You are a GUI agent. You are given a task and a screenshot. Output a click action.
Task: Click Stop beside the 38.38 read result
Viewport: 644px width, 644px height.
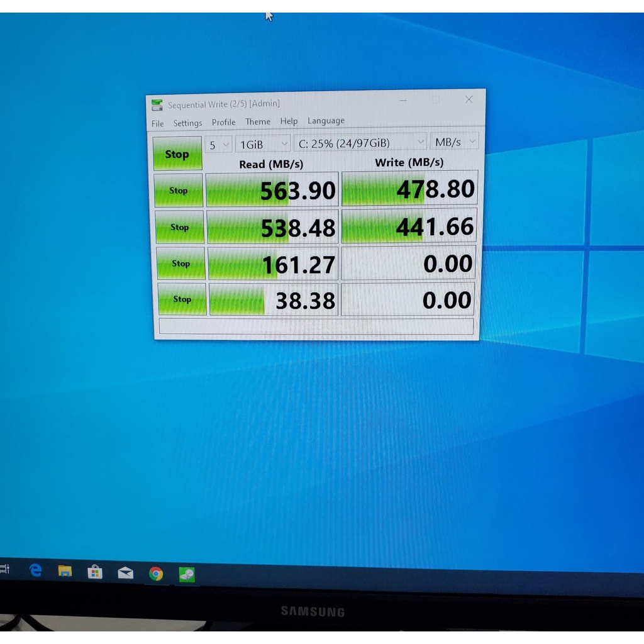[182, 299]
